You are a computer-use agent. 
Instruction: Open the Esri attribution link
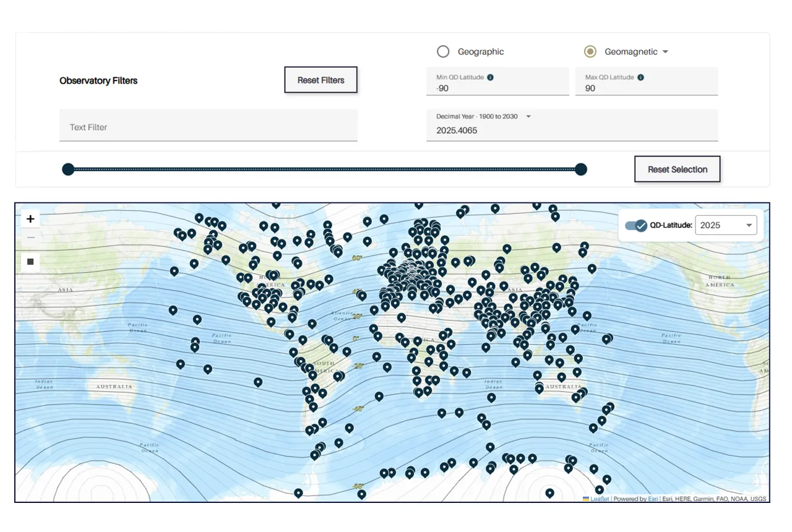click(653, 499)
